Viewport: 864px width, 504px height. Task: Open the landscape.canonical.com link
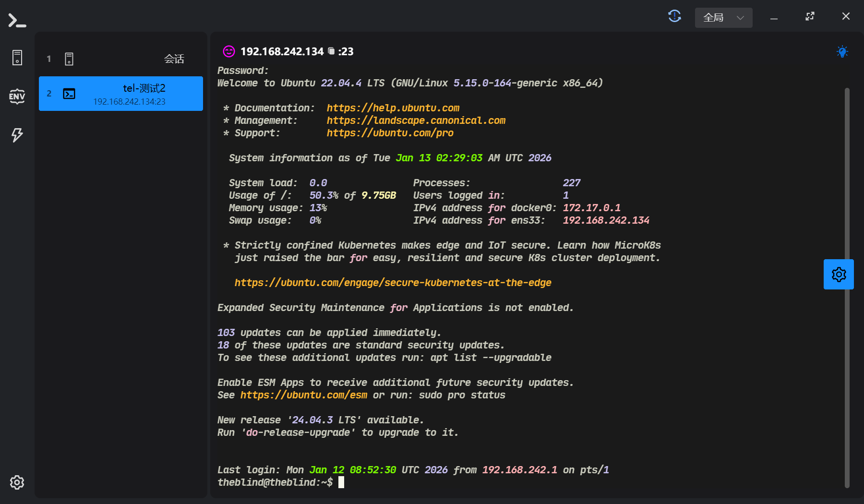click(x=416, y=120)
